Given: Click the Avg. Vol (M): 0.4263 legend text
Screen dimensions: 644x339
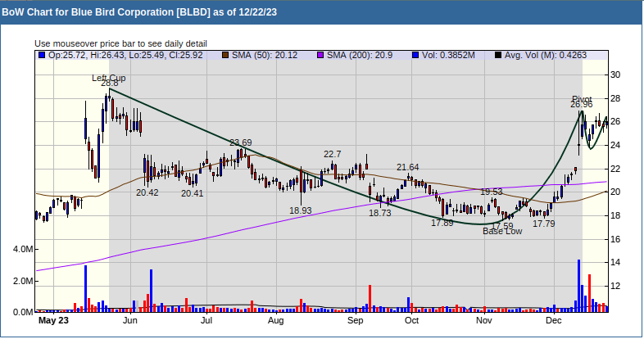Looking at the screenshot, I should [x=546, y=55].
